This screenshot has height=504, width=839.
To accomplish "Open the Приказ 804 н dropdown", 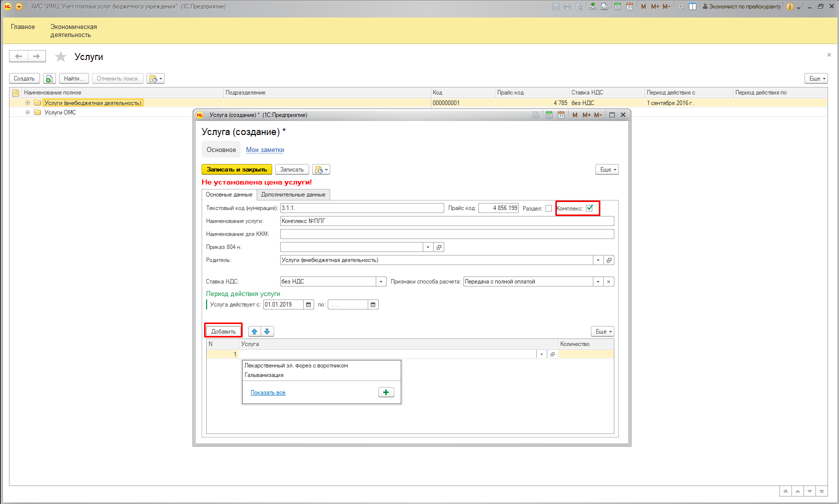I will (x=428, y=247).
